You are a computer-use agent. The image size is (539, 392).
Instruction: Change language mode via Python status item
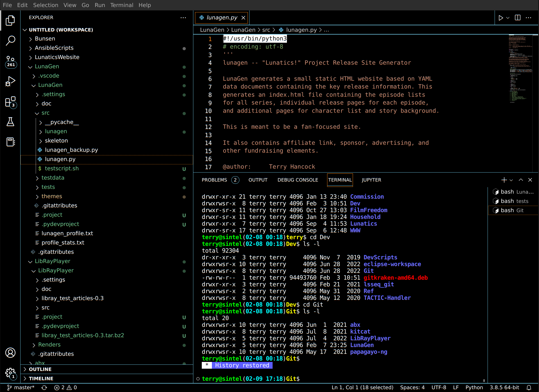(474, 388)
